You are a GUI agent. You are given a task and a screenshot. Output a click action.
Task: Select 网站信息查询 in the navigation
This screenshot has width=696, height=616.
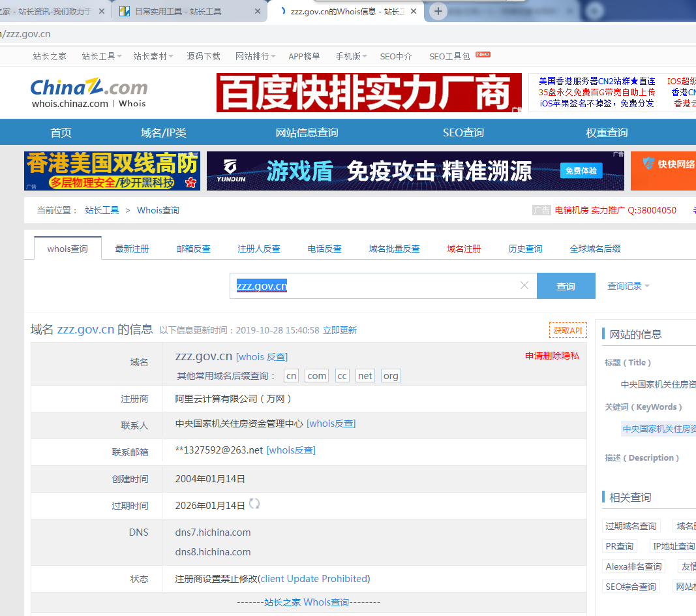pyautogui.click(x=307, y=132)
